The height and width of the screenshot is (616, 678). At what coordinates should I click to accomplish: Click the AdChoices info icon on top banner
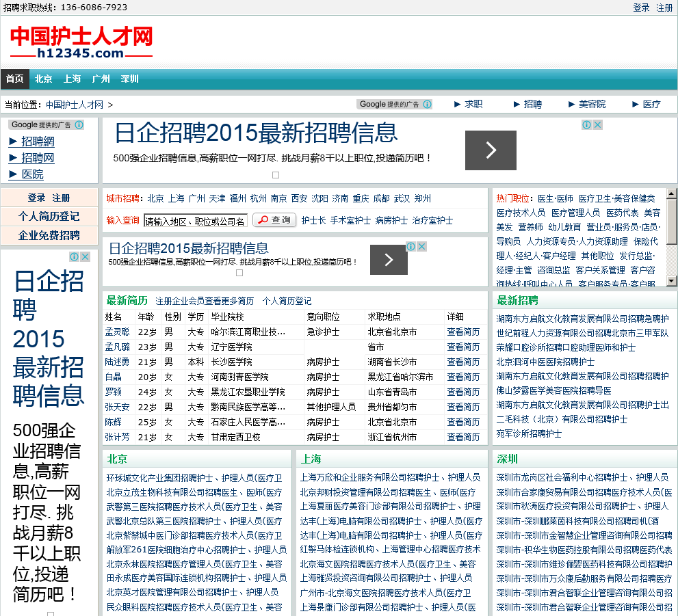587,125
